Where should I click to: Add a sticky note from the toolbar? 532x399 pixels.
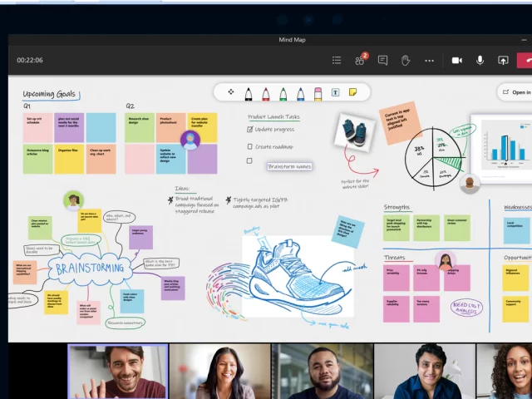click(352, 92)
